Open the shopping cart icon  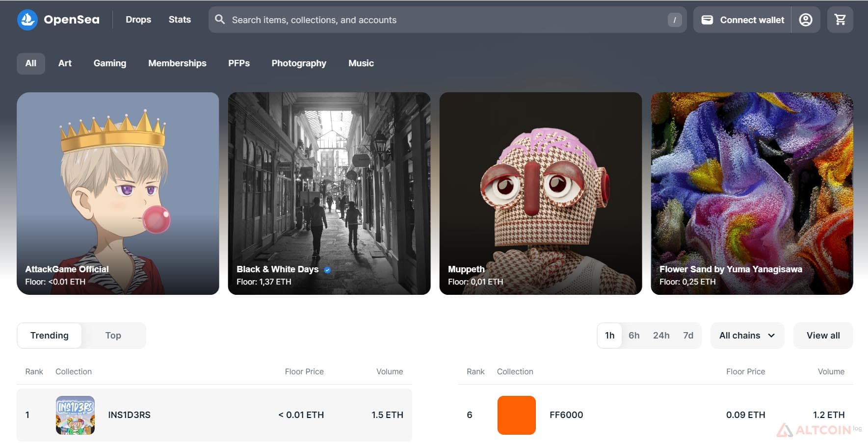[840, 20]
